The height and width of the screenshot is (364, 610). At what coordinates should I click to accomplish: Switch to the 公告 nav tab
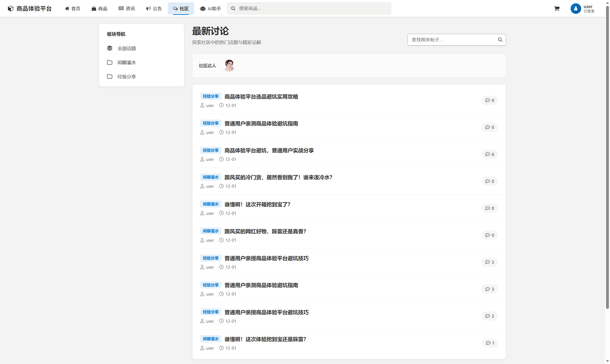tap(154, 9)
